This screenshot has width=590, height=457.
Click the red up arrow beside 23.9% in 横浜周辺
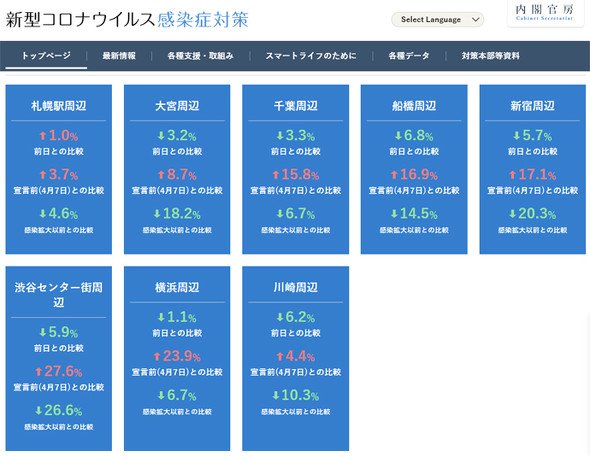(x=157, y=356)
